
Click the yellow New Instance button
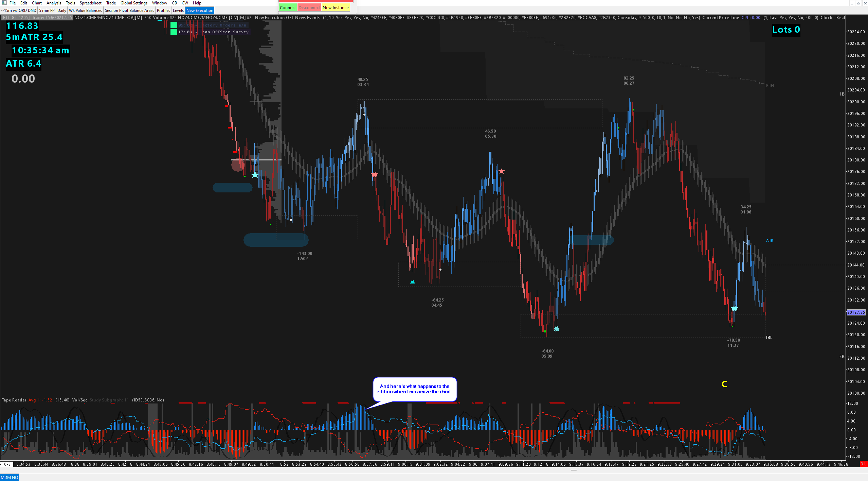pos(335,7)
